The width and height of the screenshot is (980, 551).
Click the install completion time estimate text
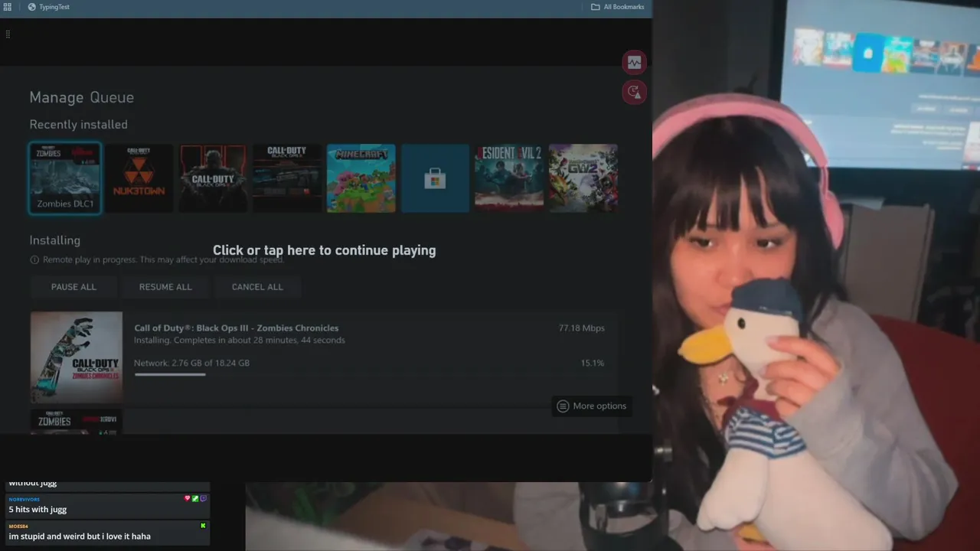point(240,340)
